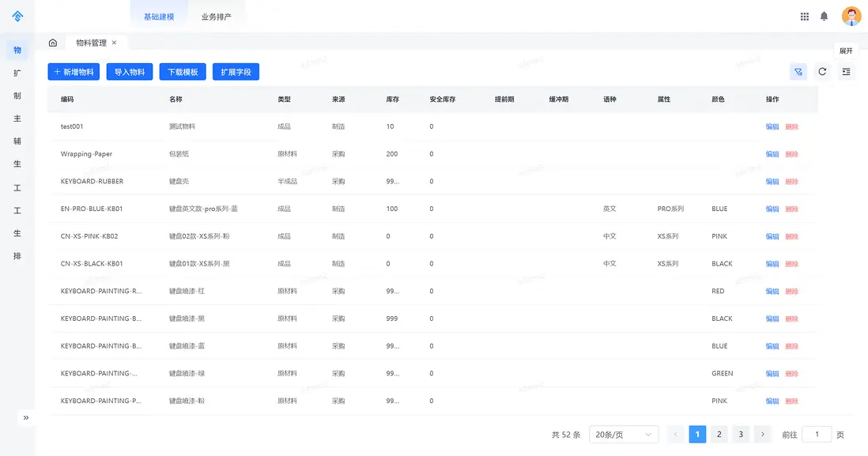Select the 制 sidebar item
Screen dimensions: 868x456
click(17, 95)
